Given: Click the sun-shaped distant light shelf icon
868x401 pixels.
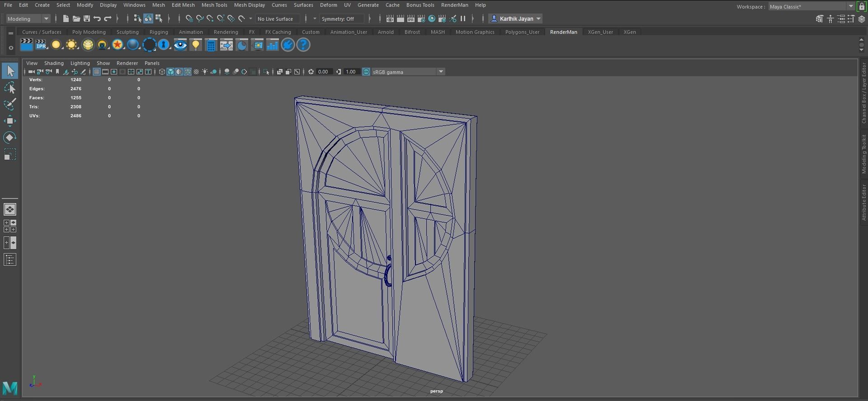Looking at the screenshot, I should tap(71, 45).
